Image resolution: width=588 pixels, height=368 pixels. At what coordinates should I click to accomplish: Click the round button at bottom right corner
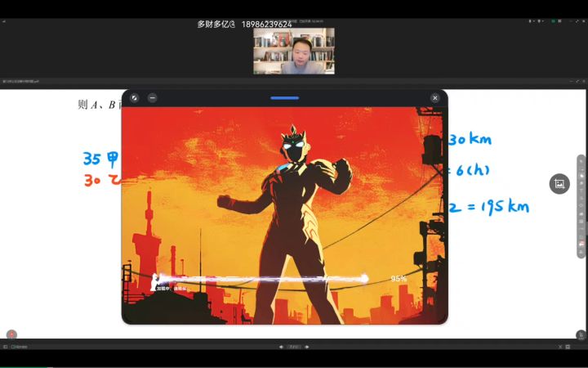point(581,334)
